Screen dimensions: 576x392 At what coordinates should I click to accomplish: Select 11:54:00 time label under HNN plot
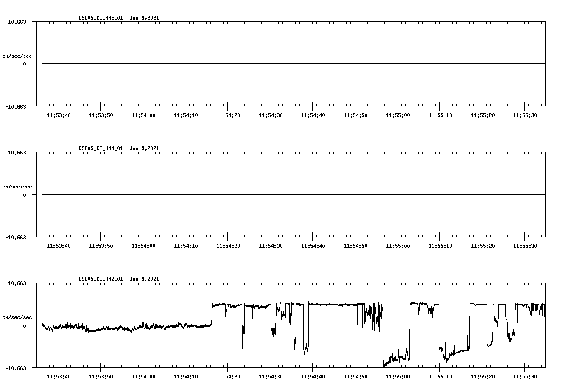tap(143, 246)
